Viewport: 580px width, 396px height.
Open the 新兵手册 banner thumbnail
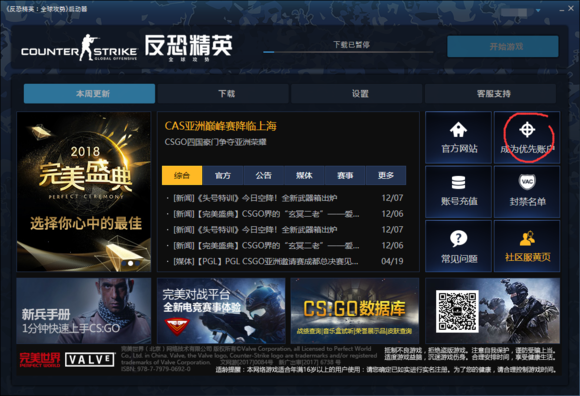pyautogui.click(x=84, y=311)
